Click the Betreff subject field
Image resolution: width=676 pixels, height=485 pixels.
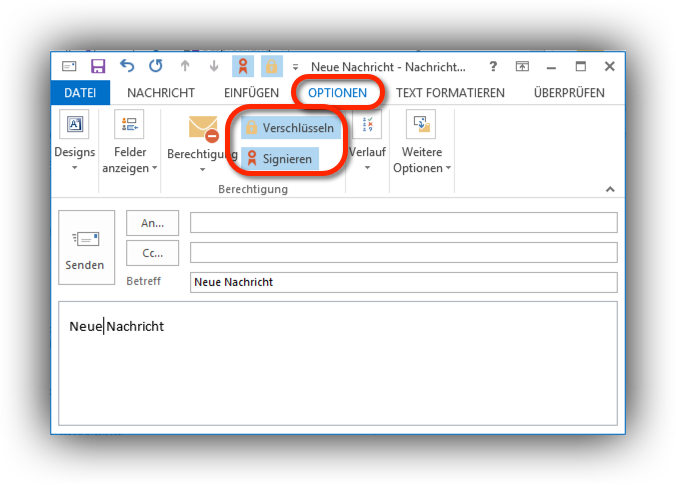pos(404,282)
